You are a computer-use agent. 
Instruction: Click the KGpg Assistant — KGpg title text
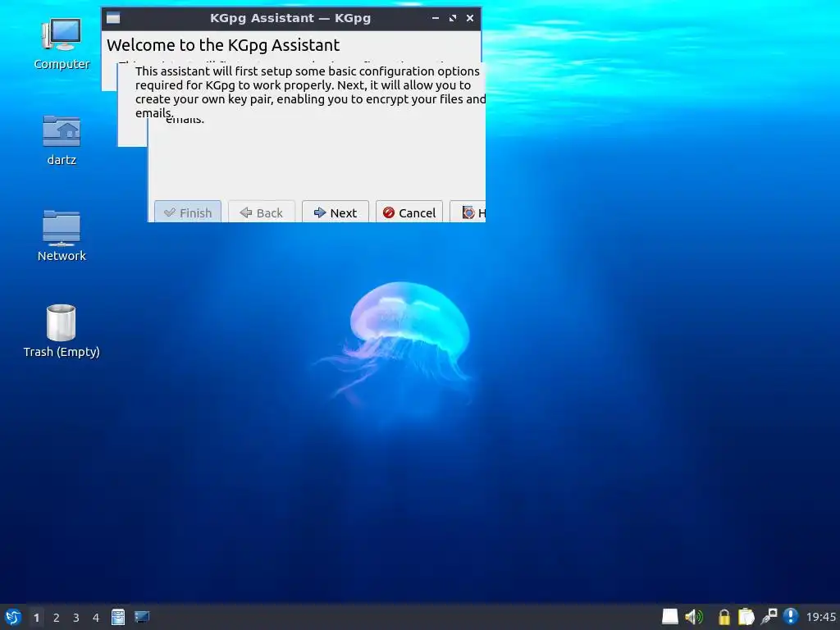pyautogui.click(x=290, y=18)
